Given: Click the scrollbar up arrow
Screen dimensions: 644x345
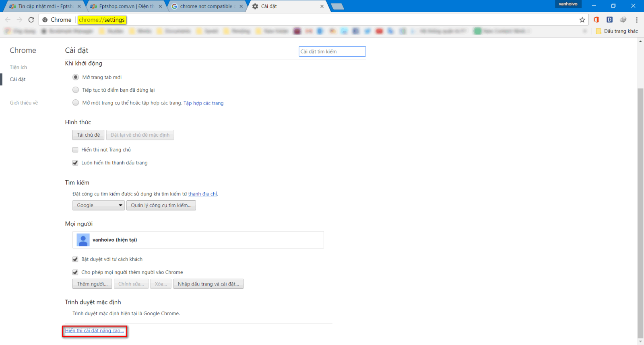Looking at the screenshot, I should 640,41.
